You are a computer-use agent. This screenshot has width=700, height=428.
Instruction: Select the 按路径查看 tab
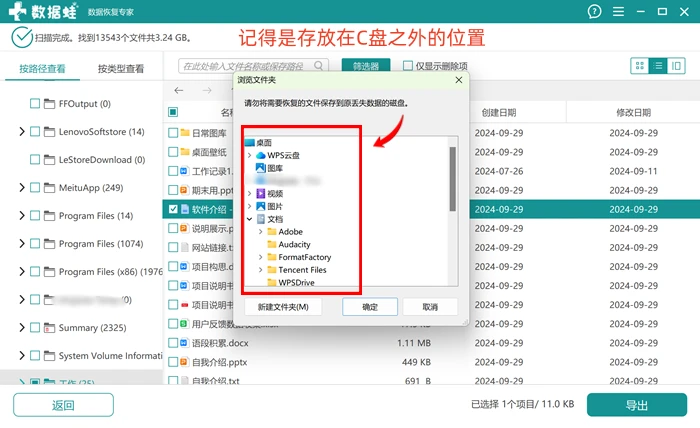[x=42, y=69]
